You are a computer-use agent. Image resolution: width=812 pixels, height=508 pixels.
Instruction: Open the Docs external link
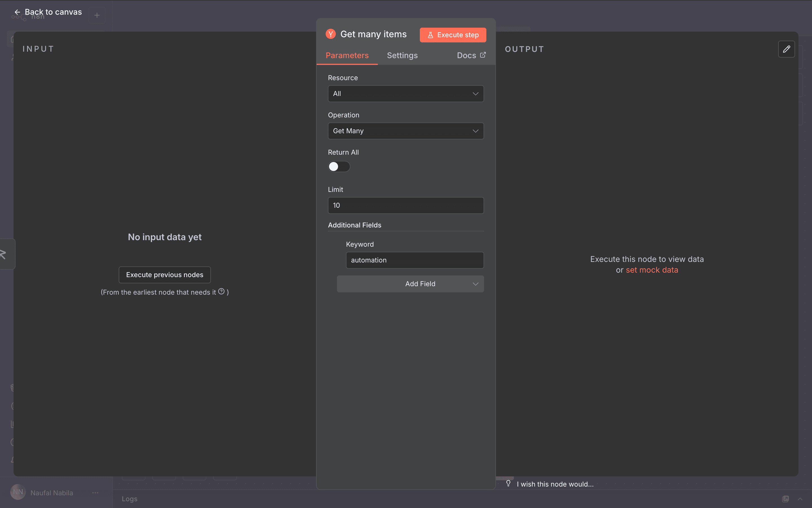471,55
